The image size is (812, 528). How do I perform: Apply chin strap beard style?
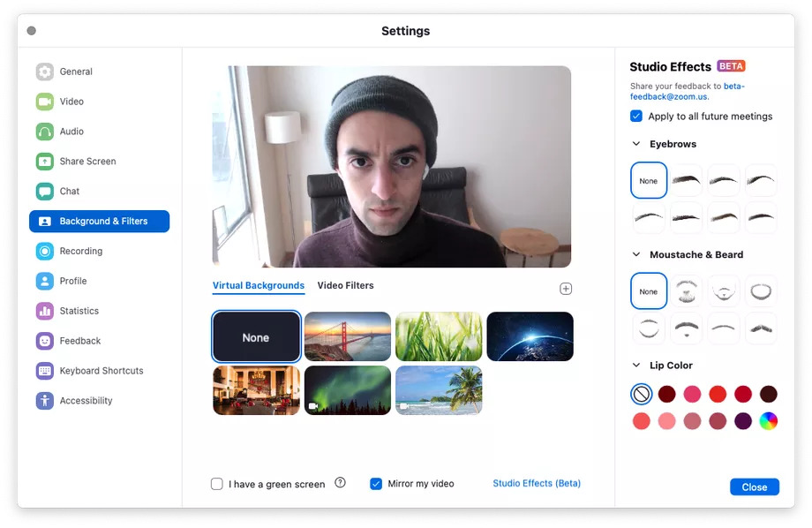pos(649,328)
